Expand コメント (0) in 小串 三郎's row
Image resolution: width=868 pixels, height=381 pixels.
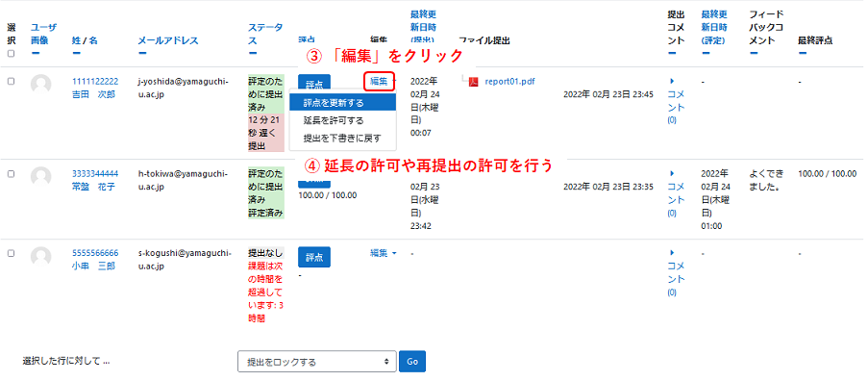[x=677, y=273]
